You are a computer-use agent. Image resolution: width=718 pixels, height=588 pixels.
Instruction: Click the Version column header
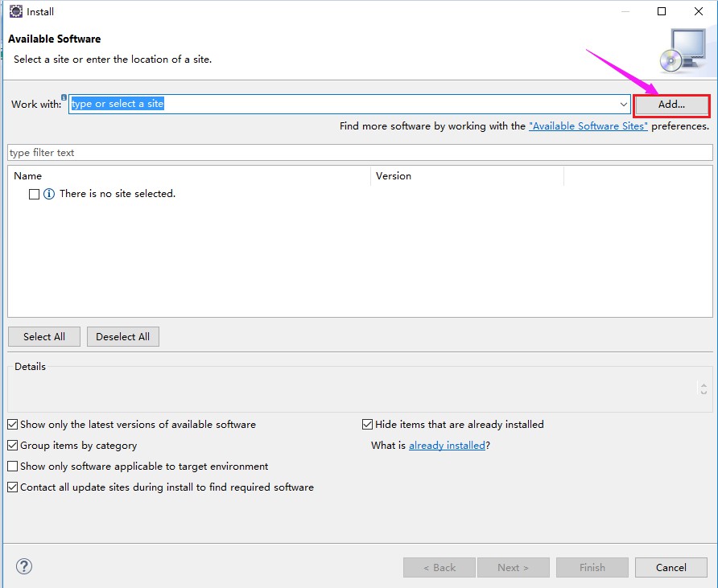coord(467,176)
